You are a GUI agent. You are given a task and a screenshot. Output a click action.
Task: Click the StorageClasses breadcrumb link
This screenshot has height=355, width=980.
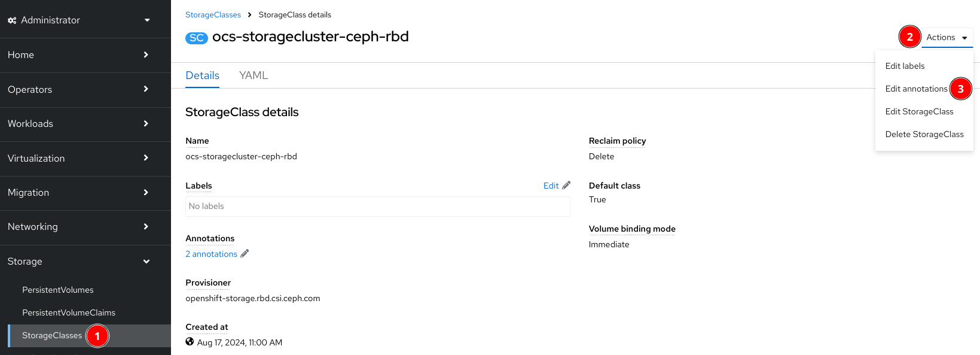(x=213, y=14)
